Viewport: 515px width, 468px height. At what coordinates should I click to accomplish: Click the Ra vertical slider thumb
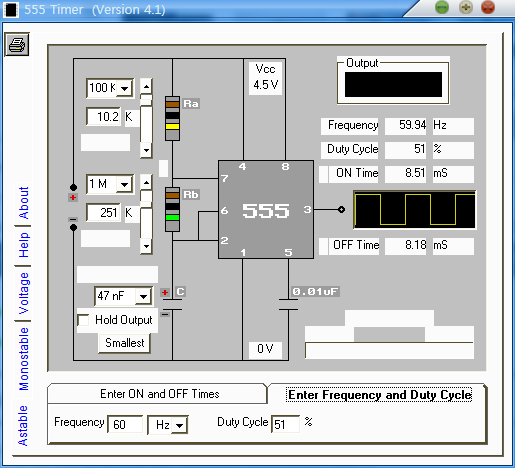point(146,100)
